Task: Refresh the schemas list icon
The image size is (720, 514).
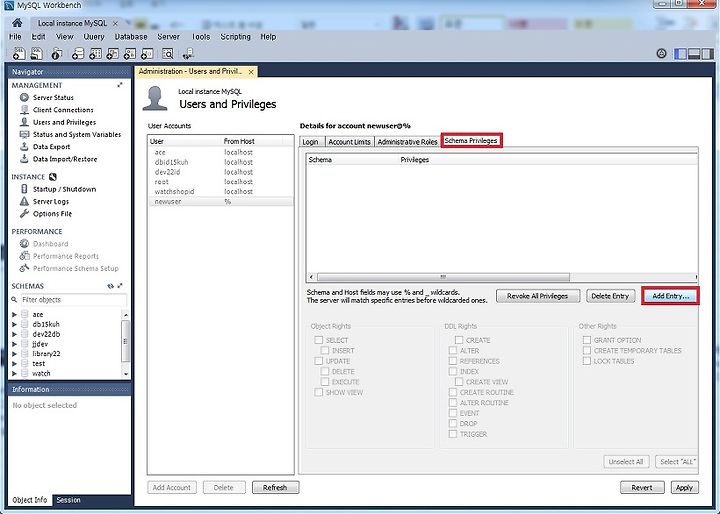Action: click(110, 286)
